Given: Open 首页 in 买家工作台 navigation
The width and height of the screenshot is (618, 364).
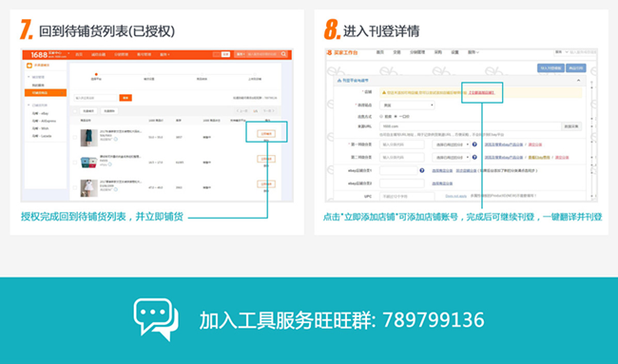Looking at the screenshot, I should (380, 52).
